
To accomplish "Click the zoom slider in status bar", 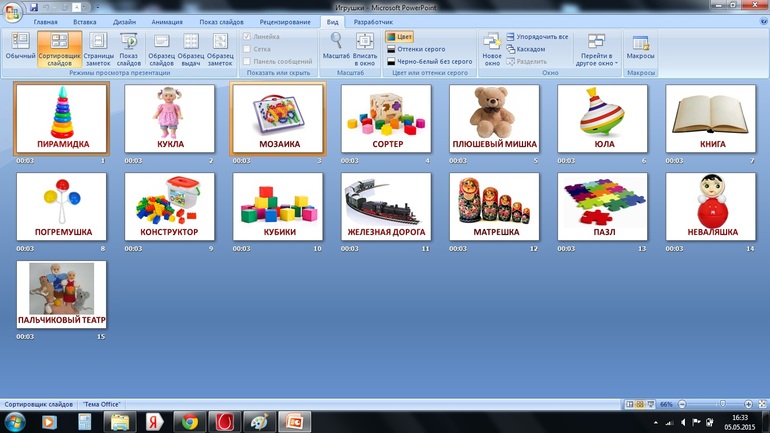I will tap(721, 404).
